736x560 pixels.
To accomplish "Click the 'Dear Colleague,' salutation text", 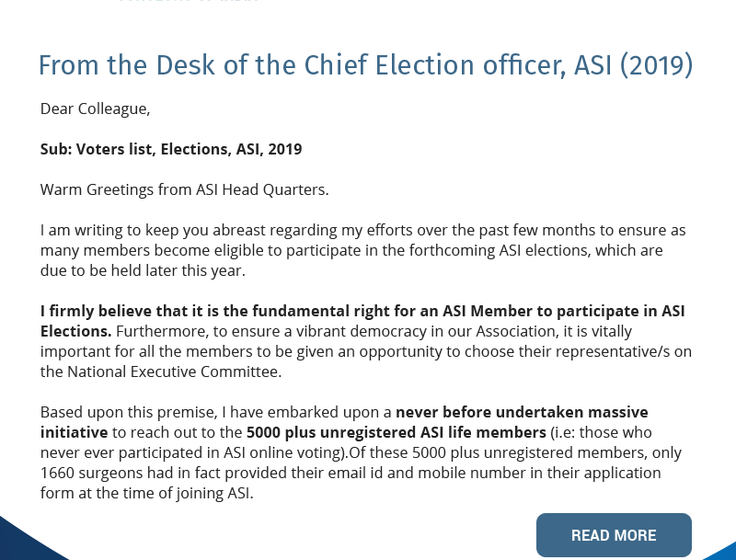I will pyautogui.click(x=95, y=109).
